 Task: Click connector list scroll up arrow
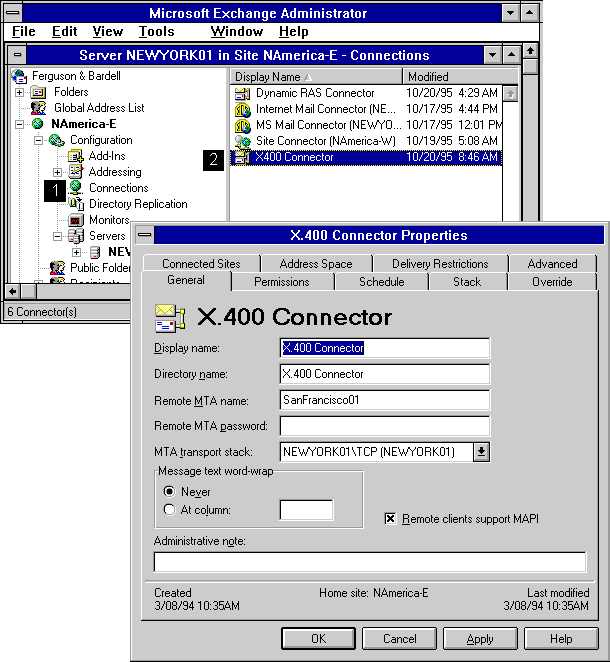click(510, 94)
